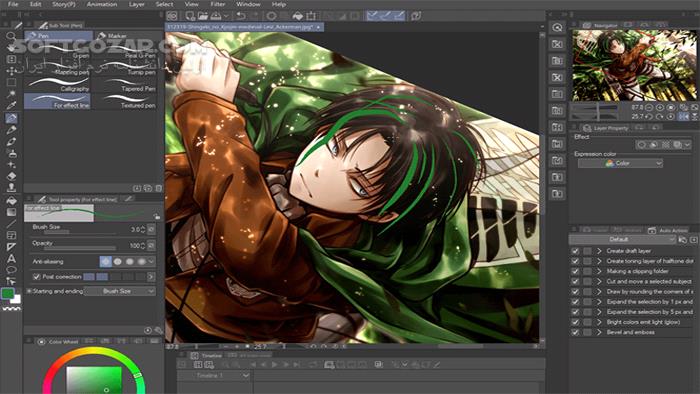Click Rotate right icon in Navigator
The height and width of the screenshot is (394, 700).
tap(660, 116)
